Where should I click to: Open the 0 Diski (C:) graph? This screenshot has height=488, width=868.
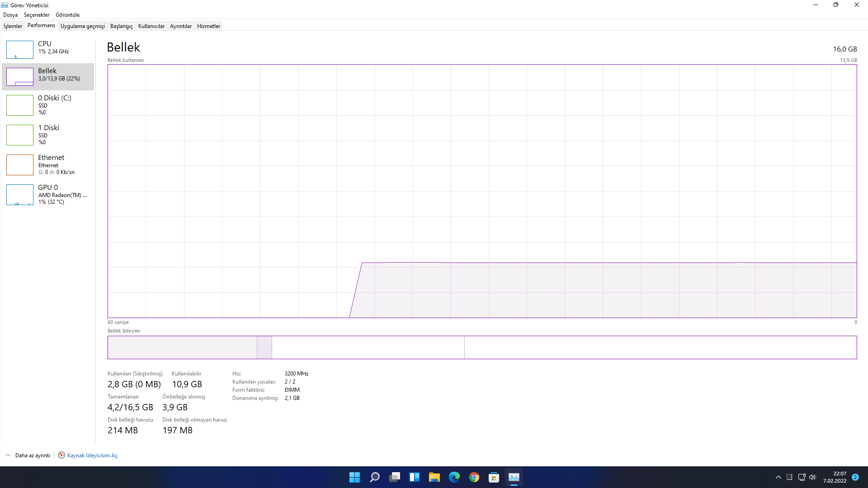20,105
